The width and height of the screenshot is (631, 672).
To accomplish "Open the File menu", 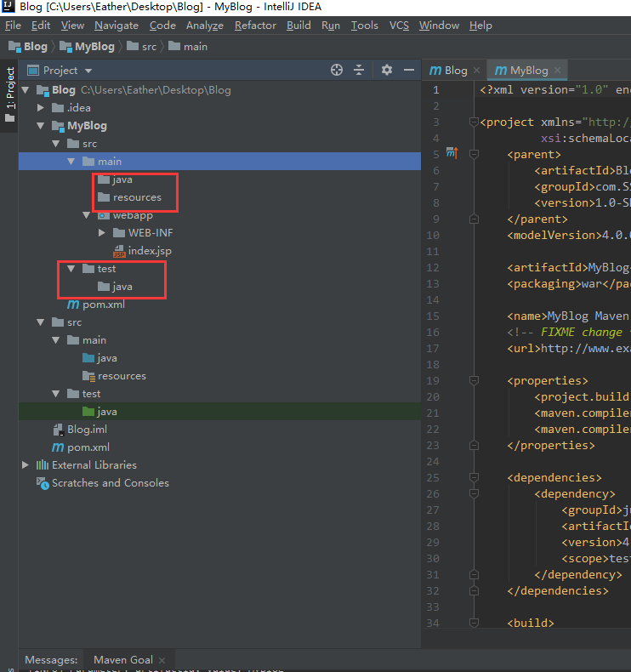I will [13, 26].
